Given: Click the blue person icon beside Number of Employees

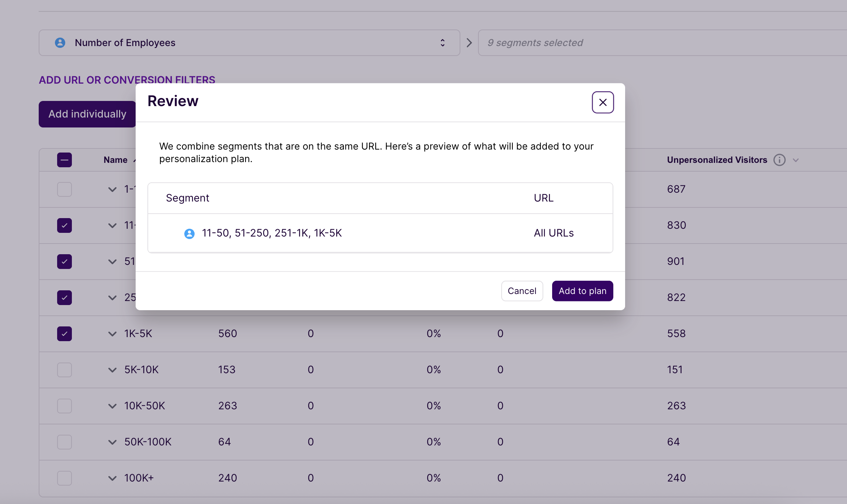Looking at the screenshot, I should [60, 43].
